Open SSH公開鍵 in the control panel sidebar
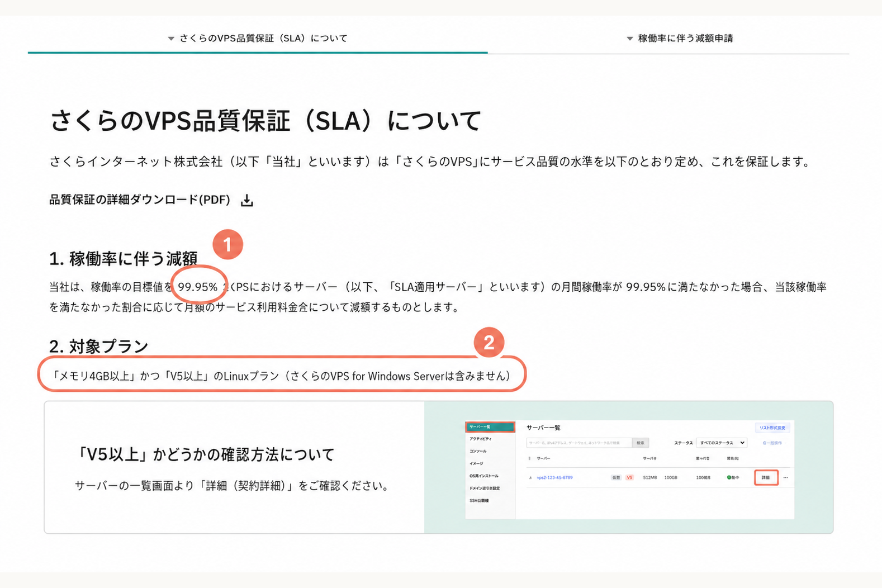The width and height of the screenshot is (882, 588). click(x=479, y=500)
